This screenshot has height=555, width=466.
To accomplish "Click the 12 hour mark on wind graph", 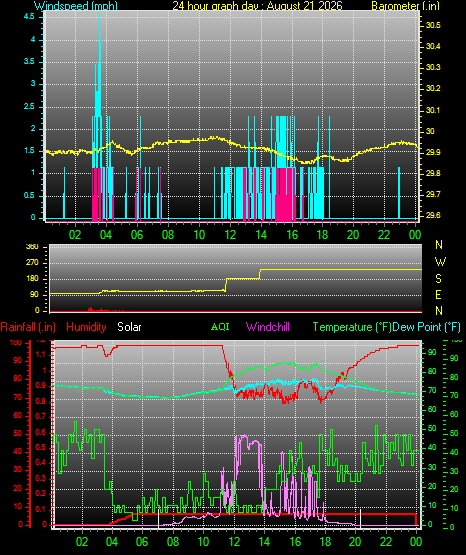I will (x=230, y=234).
